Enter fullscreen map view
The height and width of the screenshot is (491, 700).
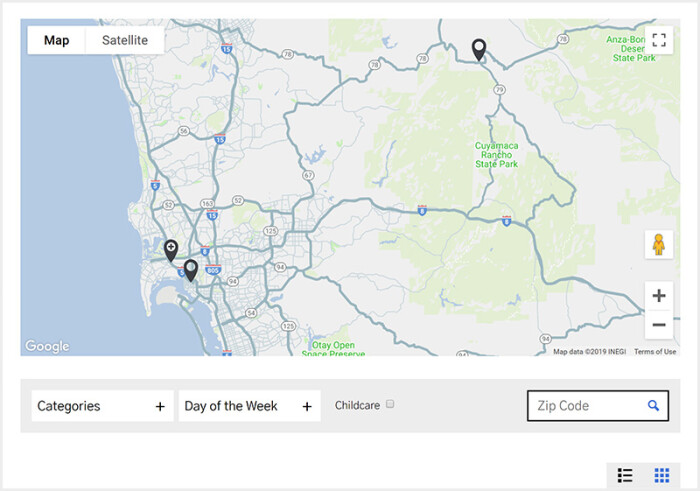pos(658,40)
